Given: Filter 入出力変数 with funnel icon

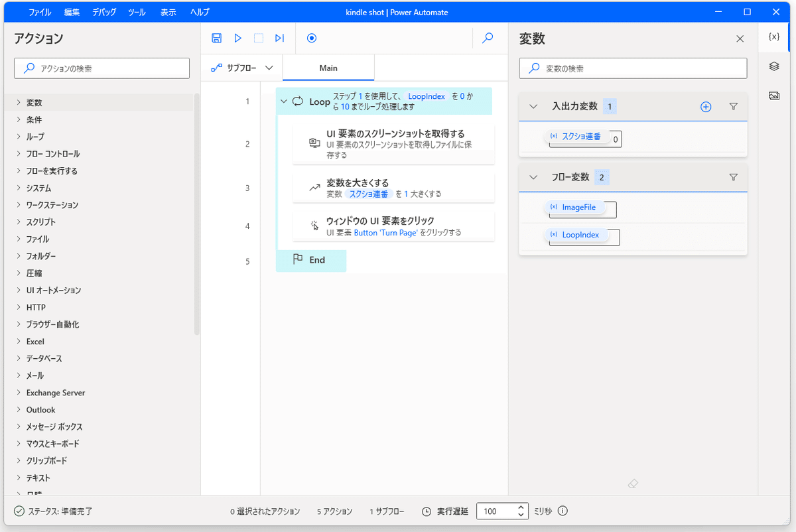Looking at the screenshot, I should [733, 106].
